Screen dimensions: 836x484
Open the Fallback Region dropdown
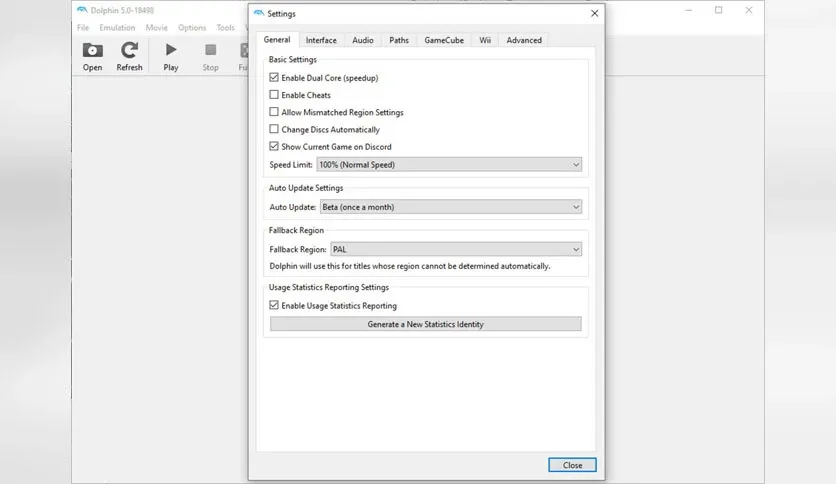coord(456,249)
